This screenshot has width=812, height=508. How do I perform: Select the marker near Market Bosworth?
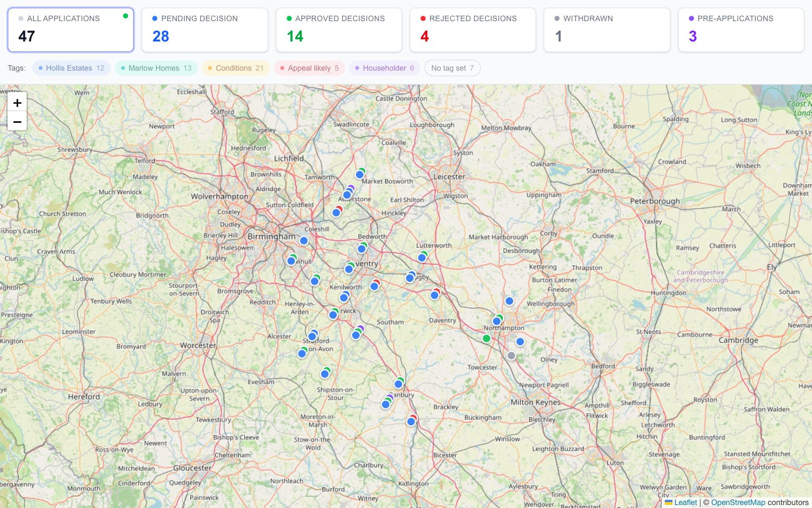[x=360, y=174]
